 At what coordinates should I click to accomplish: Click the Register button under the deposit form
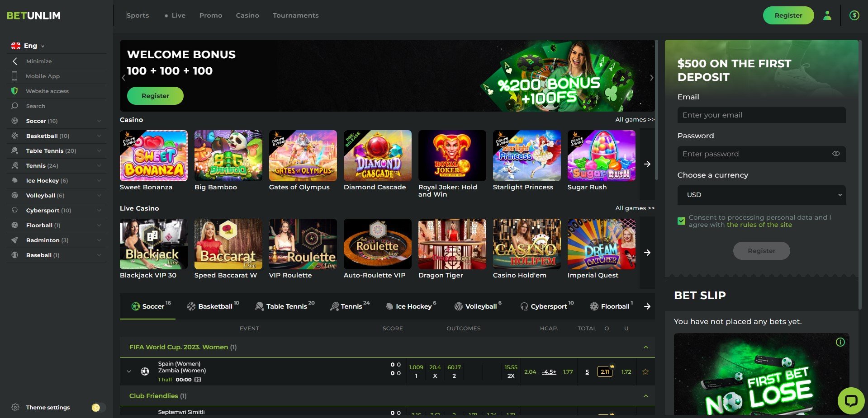pyautogui.click(x=761, y=251)
